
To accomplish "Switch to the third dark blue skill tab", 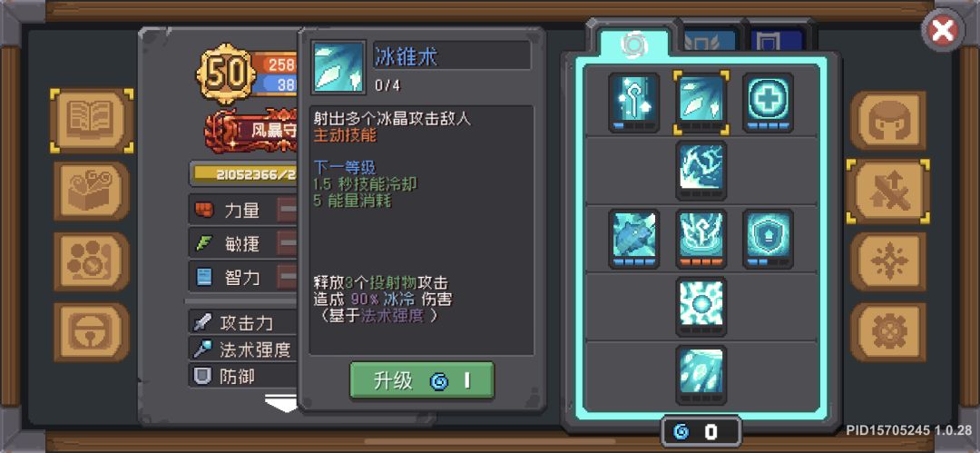I will (x=777, y=41).
